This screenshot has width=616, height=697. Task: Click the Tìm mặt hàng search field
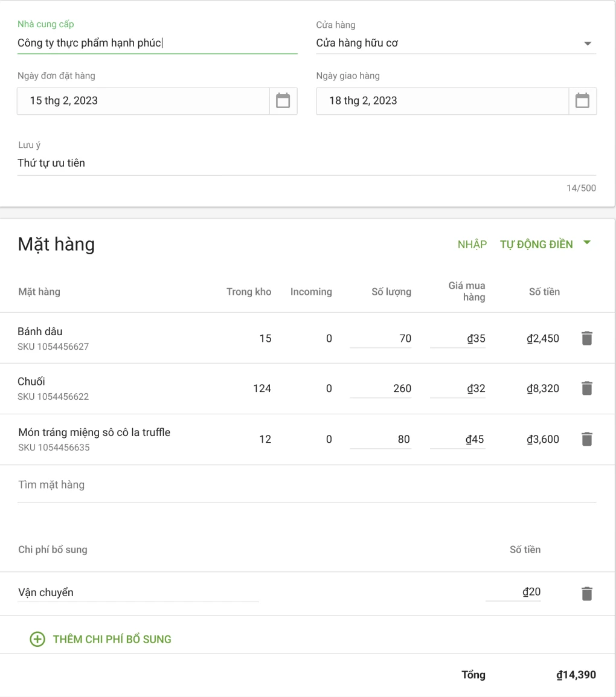click(x=306, y=485)
